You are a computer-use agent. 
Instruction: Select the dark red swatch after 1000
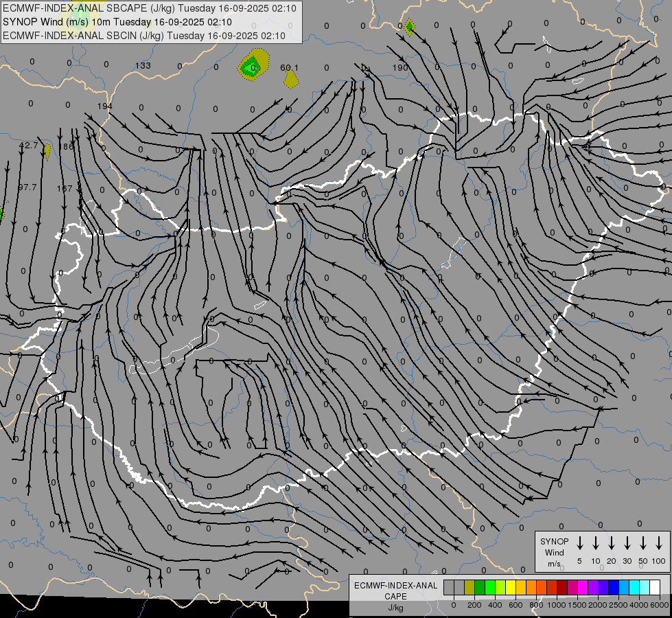tap(562, 587)
